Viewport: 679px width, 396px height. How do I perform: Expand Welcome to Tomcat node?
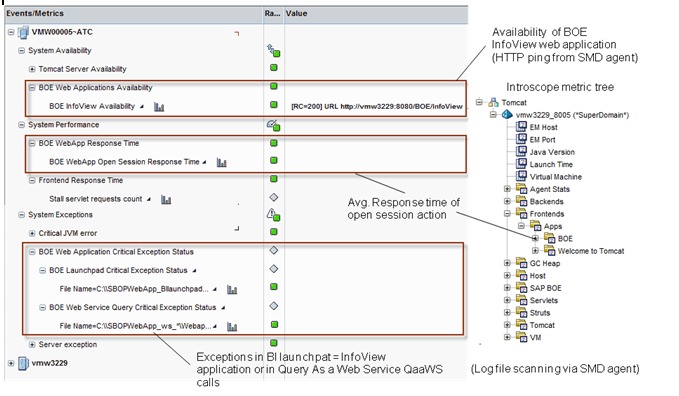pos(535,250)
